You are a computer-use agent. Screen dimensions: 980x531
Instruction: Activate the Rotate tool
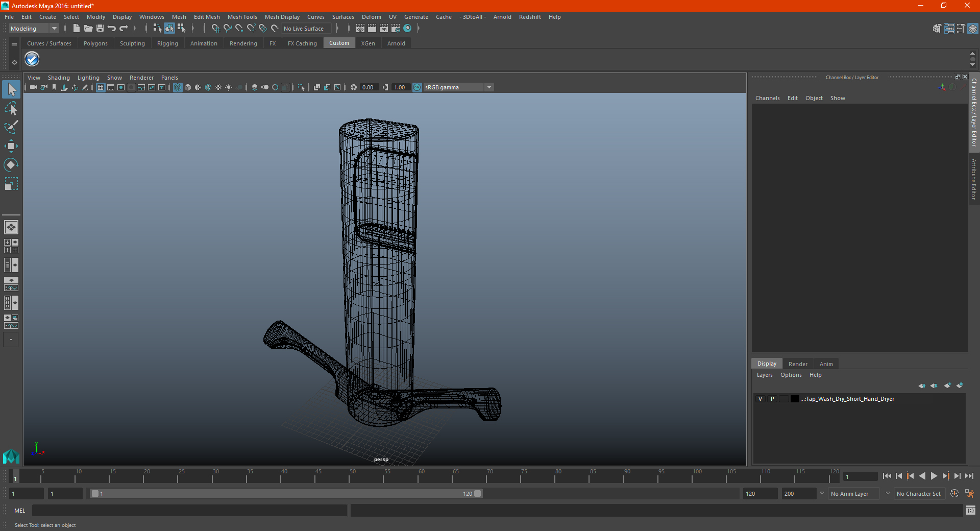click(11, 165)
